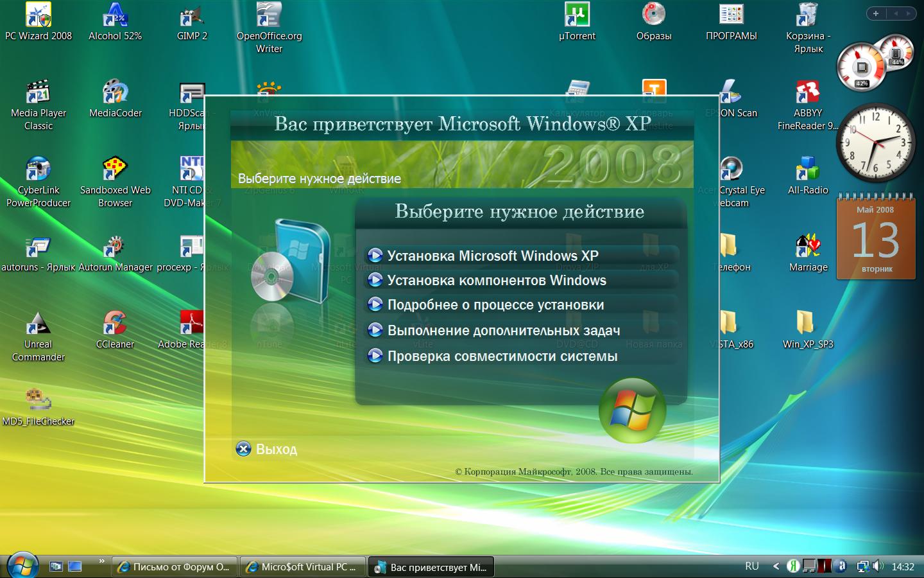This screenshot has height=578, width=924.
Task: Click the Yandex icon in the system tray
Action: pyautogui.click(x=793, y=566)
